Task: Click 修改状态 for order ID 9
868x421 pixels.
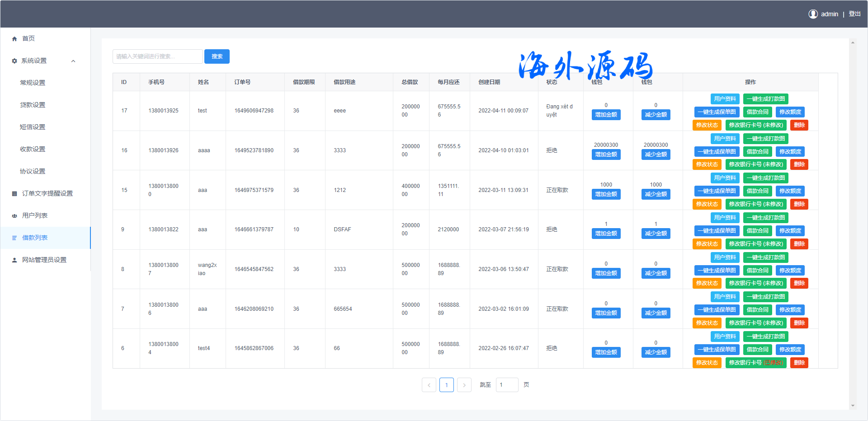Action: pyautogui.click(x=707, y=244)
